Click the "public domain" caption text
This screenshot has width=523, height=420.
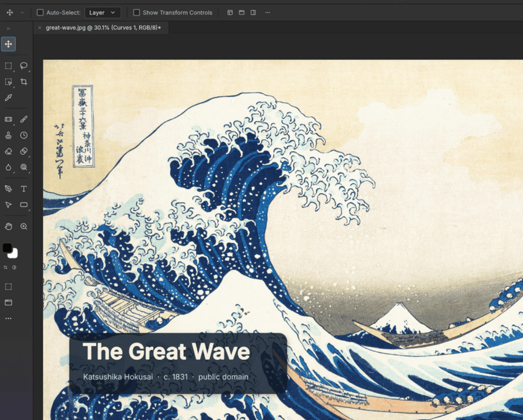pyautogui.click(x=223, y=377)
